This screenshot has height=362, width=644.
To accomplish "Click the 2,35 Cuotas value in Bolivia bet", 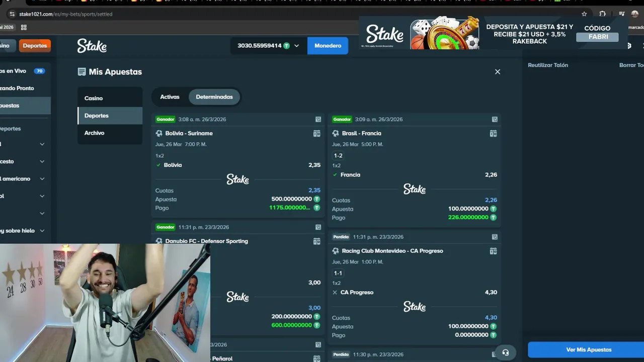I will tap(314, 191).
